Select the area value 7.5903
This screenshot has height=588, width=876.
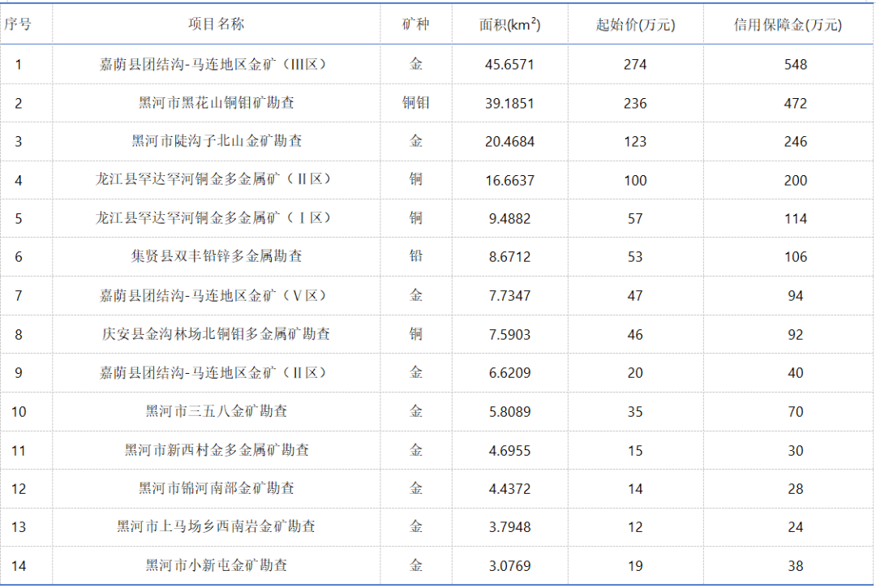(509, 334)
